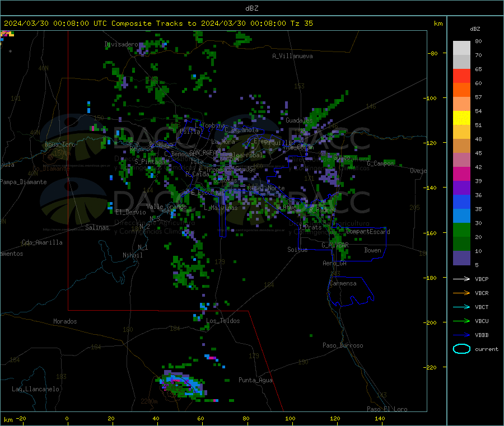The height and width of the screenshot is (426, 504).
Task: Click the 'C_Campos' map label
Action: pyautogui.click(x=380, y=163)
